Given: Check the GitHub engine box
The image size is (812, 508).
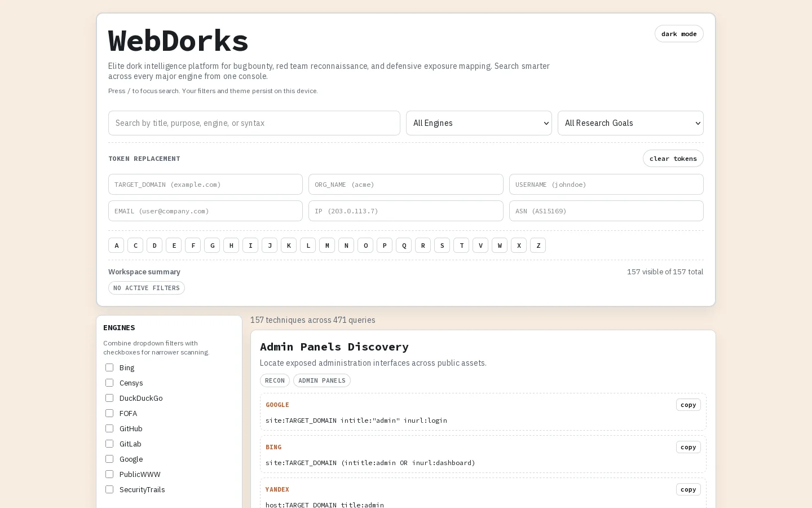Looking at the screenshot, I should click(x=109, y=428).
